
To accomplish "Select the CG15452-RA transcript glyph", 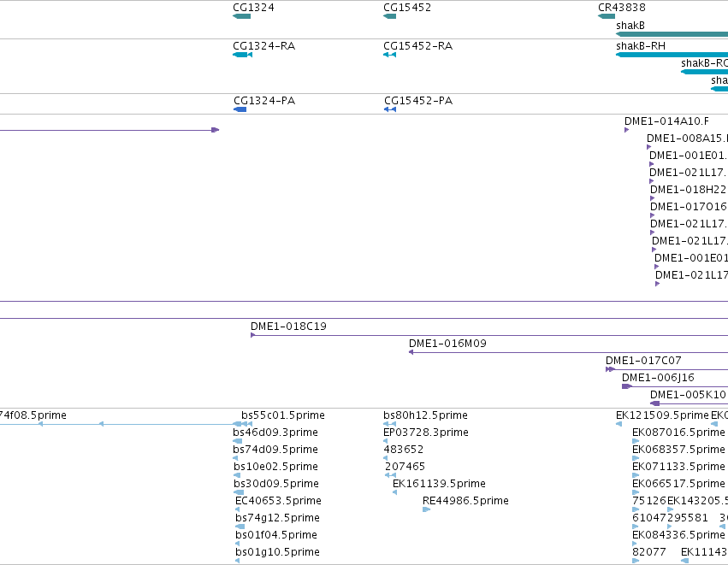I will 389,55.
